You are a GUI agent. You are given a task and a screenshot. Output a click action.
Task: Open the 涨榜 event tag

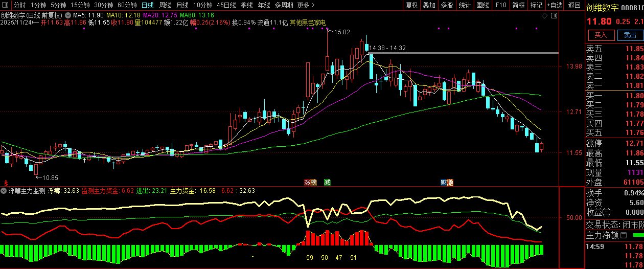(310, 183)
